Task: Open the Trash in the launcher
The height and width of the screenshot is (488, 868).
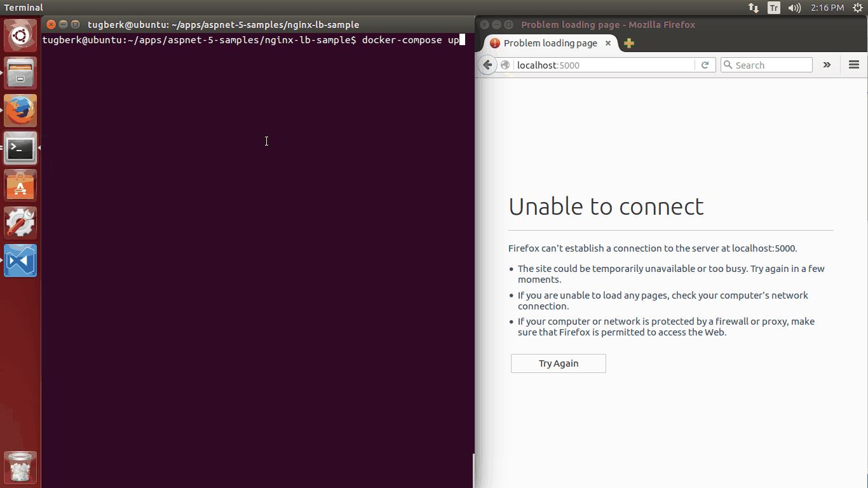Action: [x=20, y=468]
